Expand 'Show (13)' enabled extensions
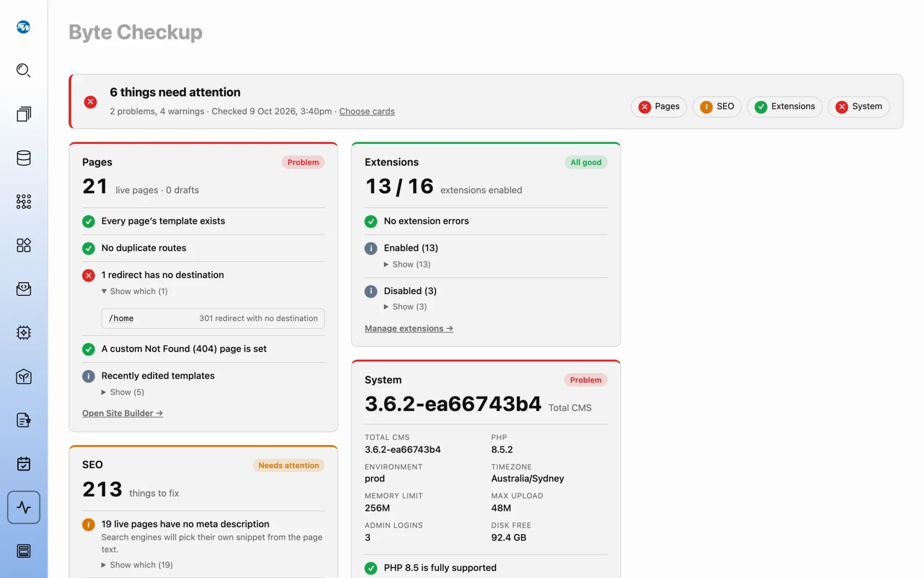This screenshot has height=578, width=924. pyautogui.click(x=407, y=264)
